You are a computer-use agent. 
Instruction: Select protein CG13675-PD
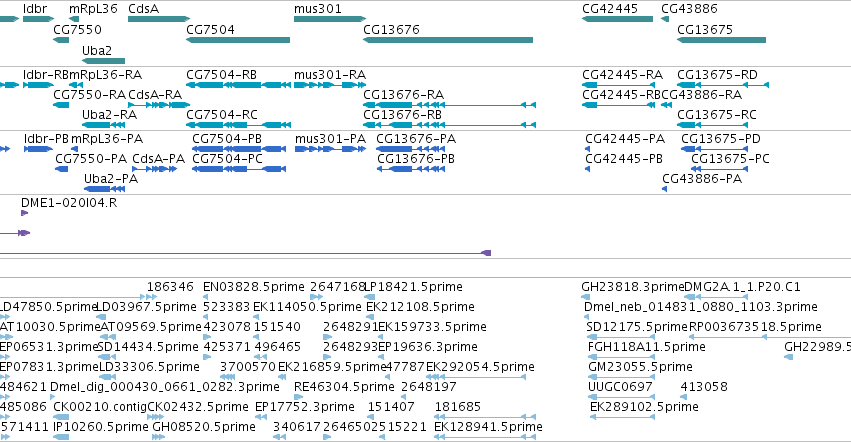714,149
